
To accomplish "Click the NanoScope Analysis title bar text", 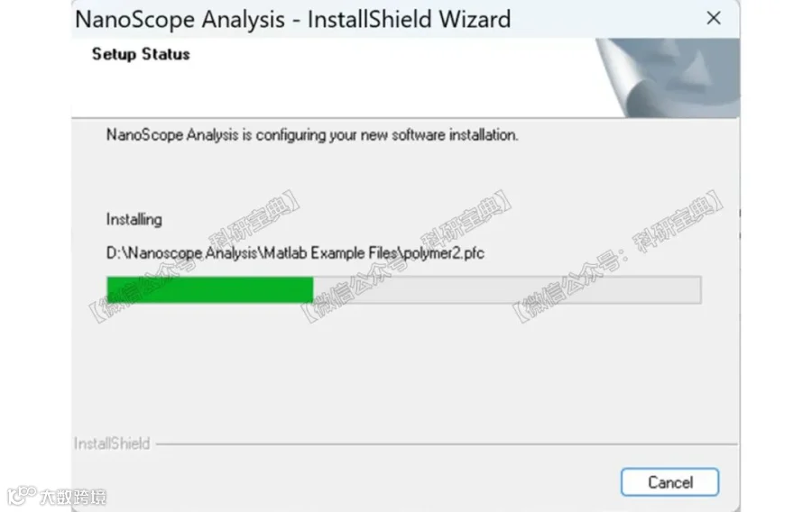I will pos(180,20).
